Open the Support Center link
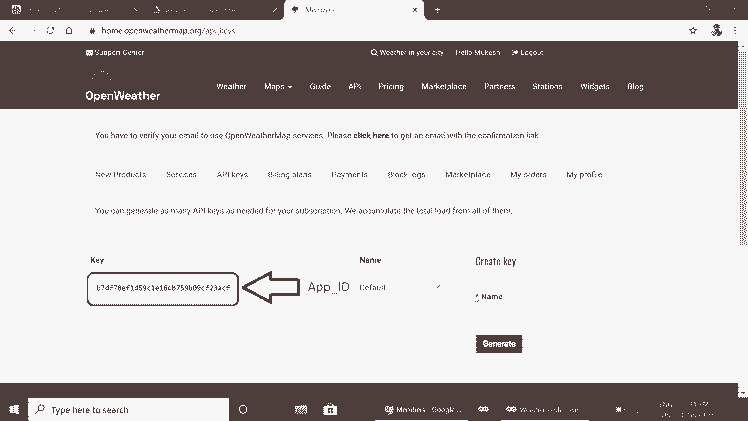 (x=115, y=52)
